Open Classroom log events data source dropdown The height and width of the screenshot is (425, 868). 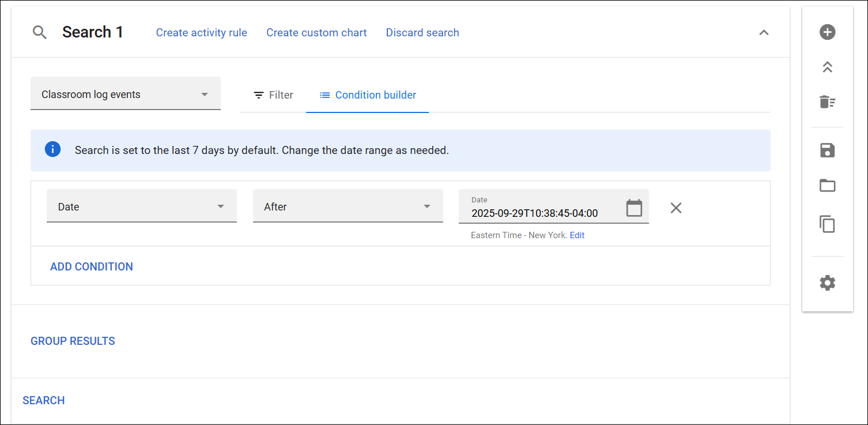tap(126, 94)
